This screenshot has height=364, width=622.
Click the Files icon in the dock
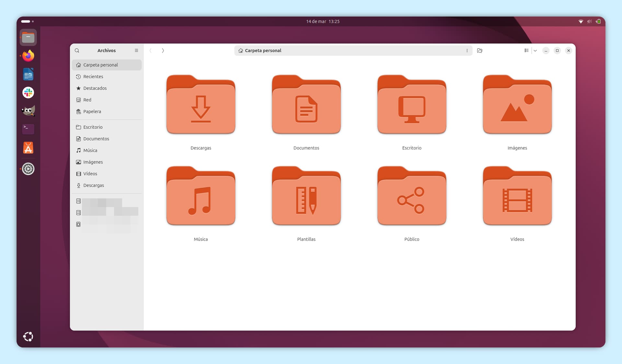pos(28,37)
